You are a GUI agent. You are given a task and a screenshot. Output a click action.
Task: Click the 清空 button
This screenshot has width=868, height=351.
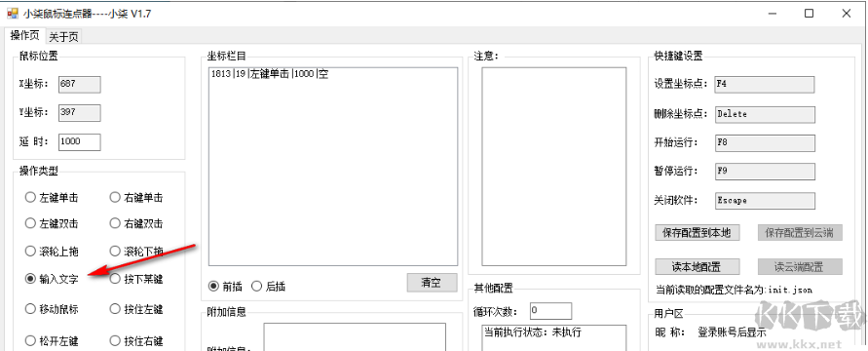[432, 283]
